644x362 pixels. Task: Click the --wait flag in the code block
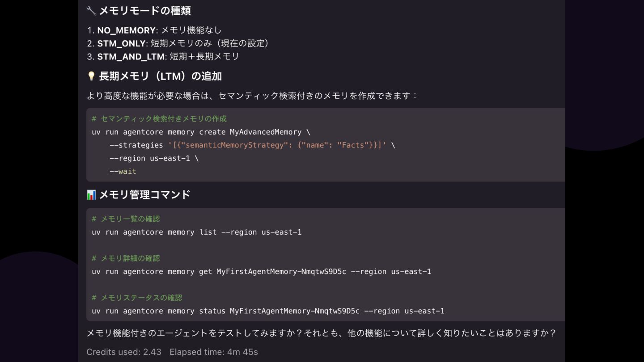coord(123,172)
